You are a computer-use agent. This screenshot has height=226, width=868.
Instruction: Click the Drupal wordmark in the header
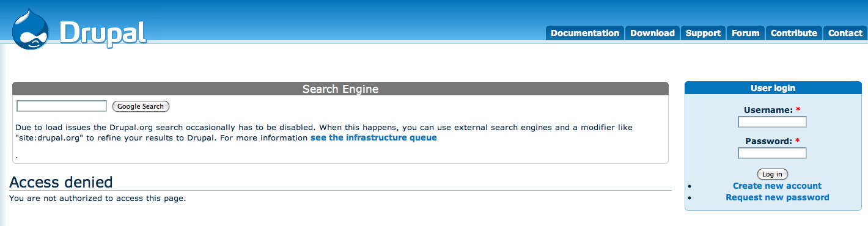pyautogui.click(x=103, y=32)
